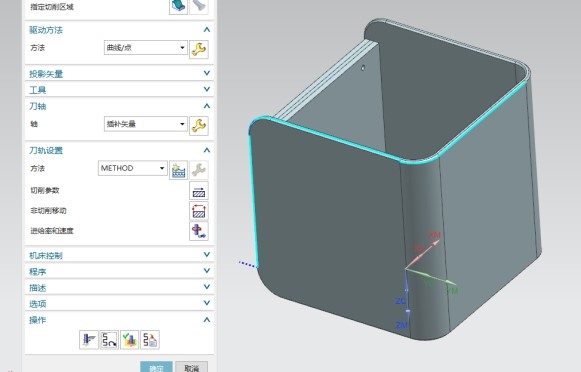581x372 pixels.
Task: Click the flashlight display icon for cut area
Action: (199, 6)
